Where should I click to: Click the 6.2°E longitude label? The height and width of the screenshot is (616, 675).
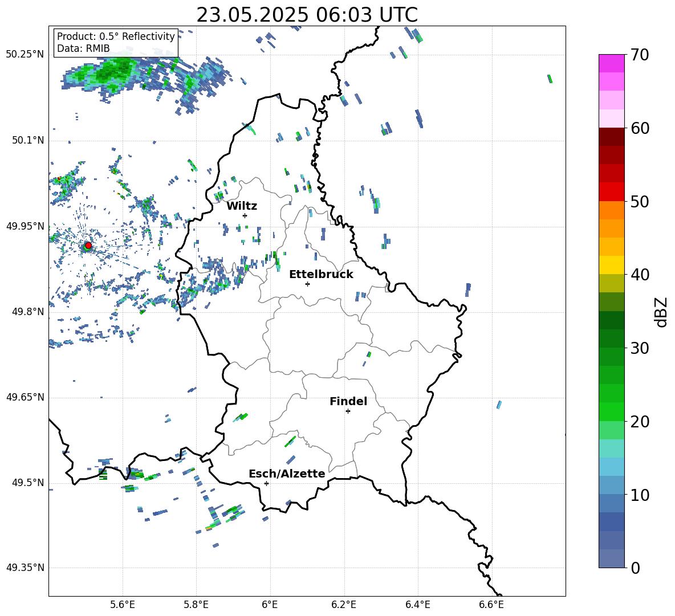(344, 605)
